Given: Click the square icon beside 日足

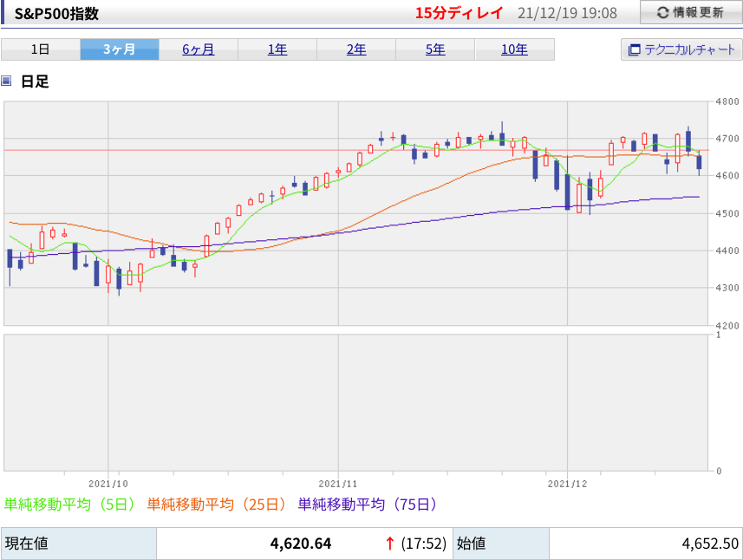Looking at the screenshot, I should pos(6,81).
